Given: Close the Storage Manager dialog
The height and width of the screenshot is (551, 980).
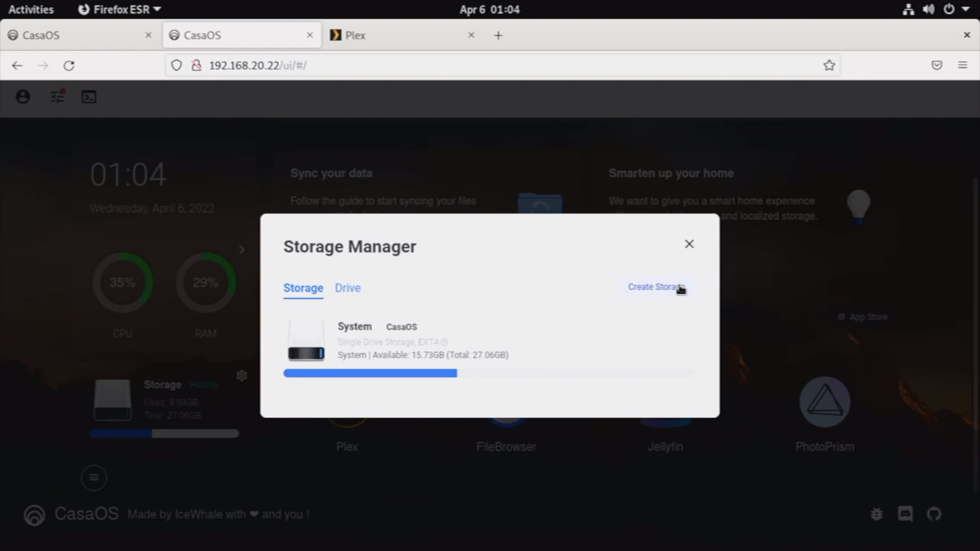Looking at the screenshot, I should (689, 244).
